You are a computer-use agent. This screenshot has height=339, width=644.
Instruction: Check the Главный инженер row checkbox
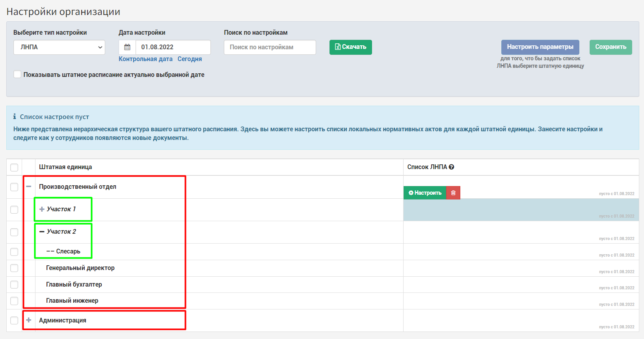point(14,301)
